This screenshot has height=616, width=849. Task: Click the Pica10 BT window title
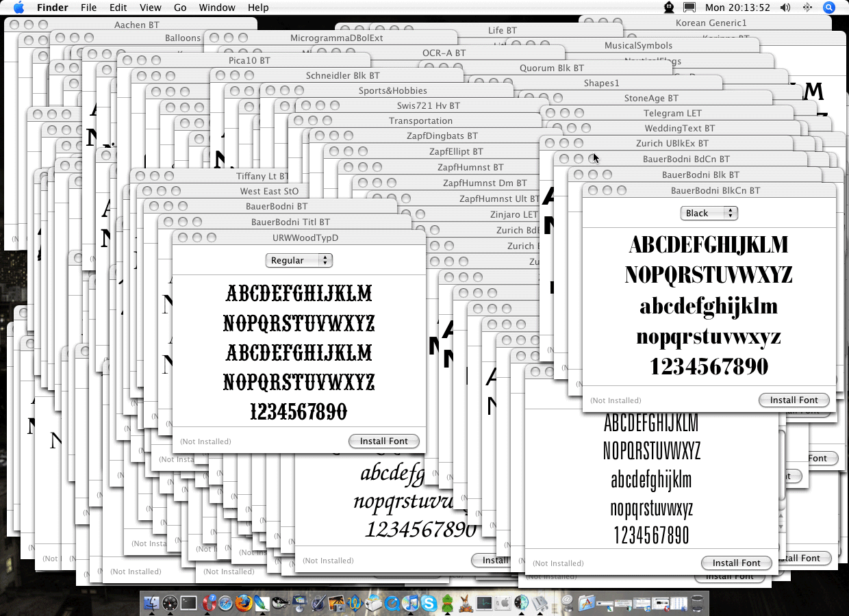(249, 60)
